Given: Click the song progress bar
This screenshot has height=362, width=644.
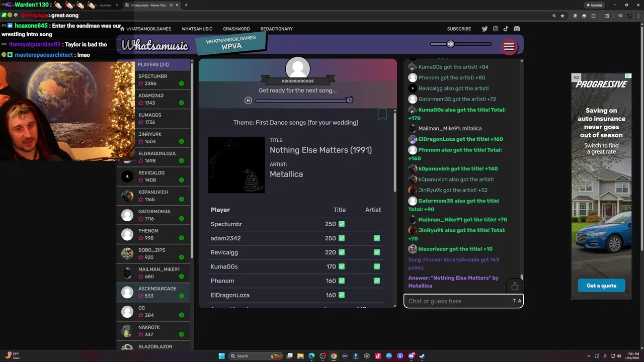Looking at the screenshot, I should [301, 101].
